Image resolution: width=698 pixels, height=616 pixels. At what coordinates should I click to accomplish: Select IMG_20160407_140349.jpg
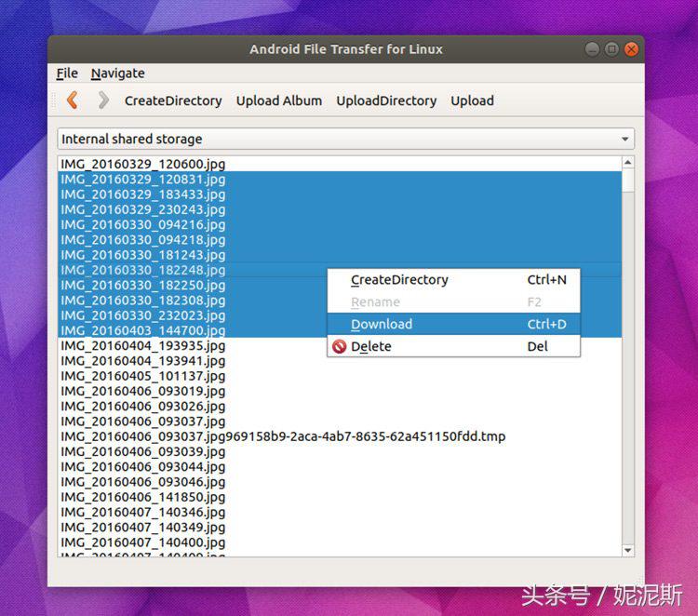(x=340, y=527)
